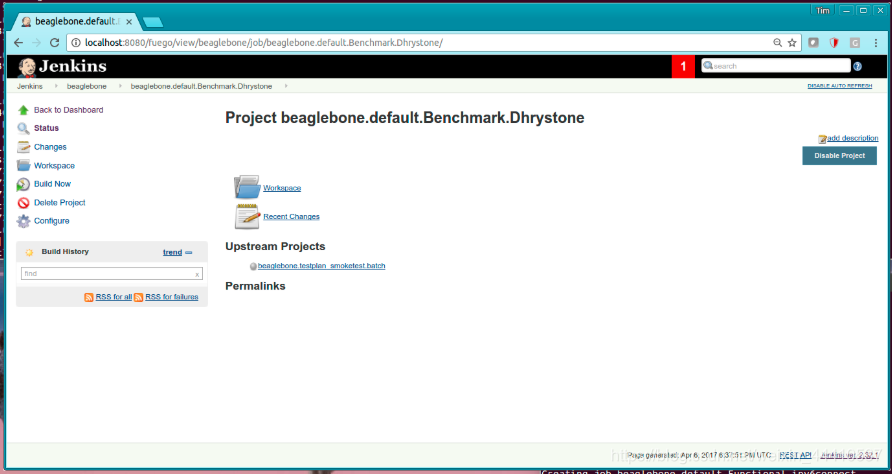
Task: Open breadcrumb dropdown arrow after Jenkins
Action: point(56,86)
